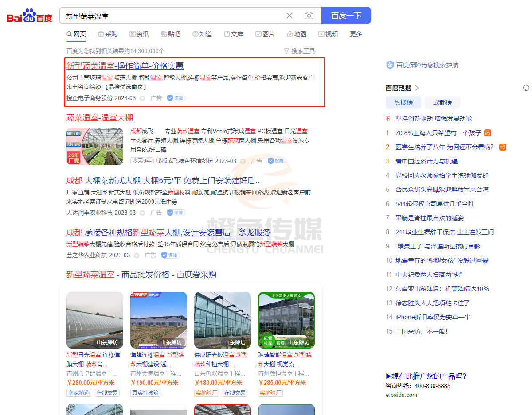532x415 pixels.
Task: Click the 百度一下 search button
Action: [346, 16]
